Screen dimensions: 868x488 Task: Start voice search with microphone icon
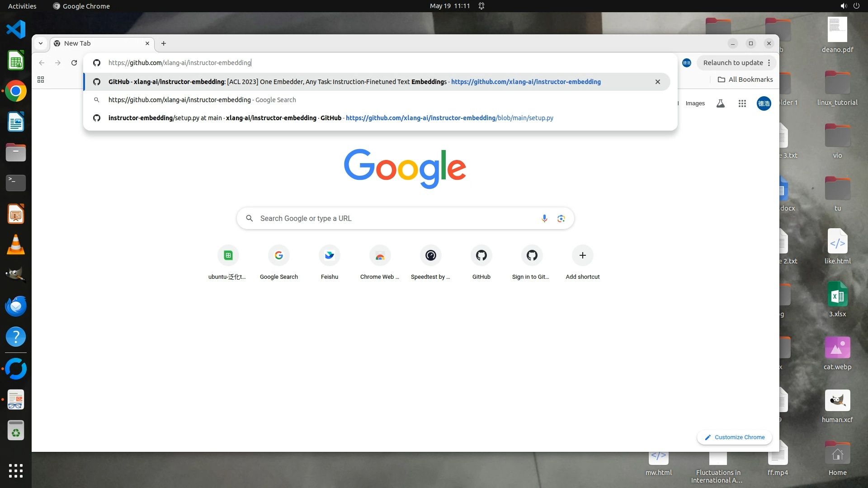click(544, 219)
